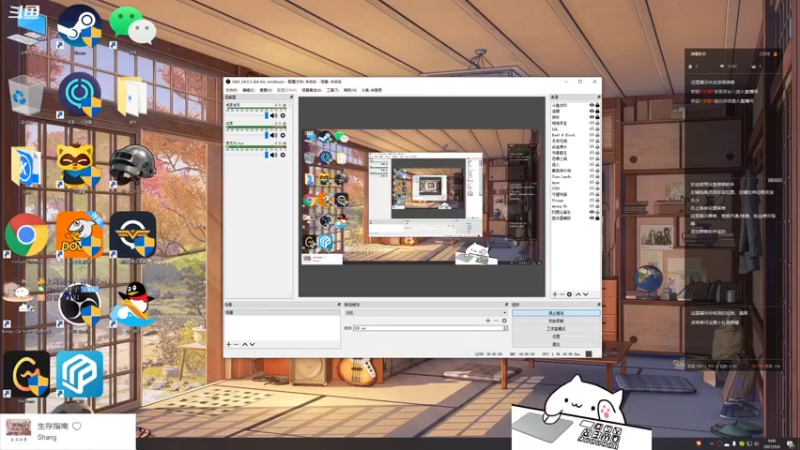Enable Studio Mode button
Image resolution: width=800 pixels, height=450 pixels.
[556, 329]
